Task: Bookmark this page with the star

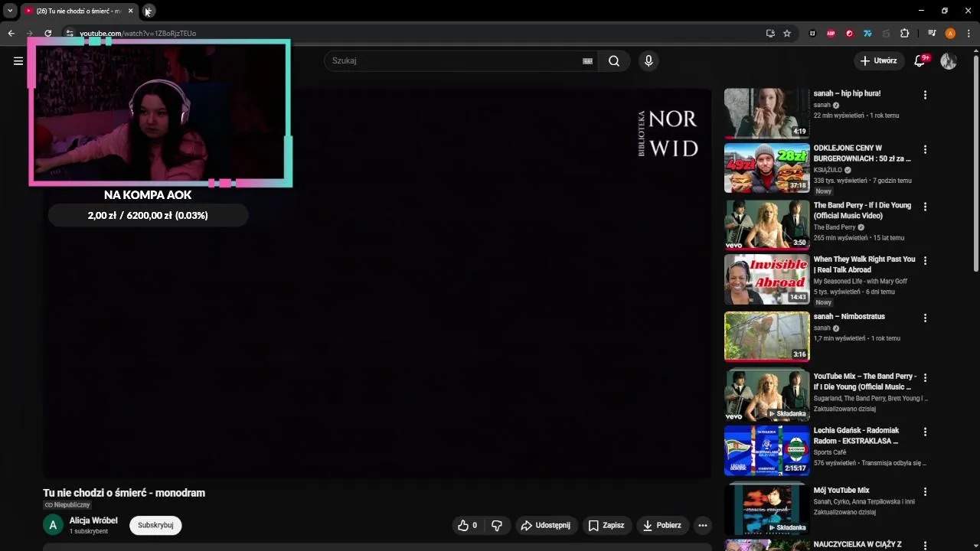Action: pos(787,34)
